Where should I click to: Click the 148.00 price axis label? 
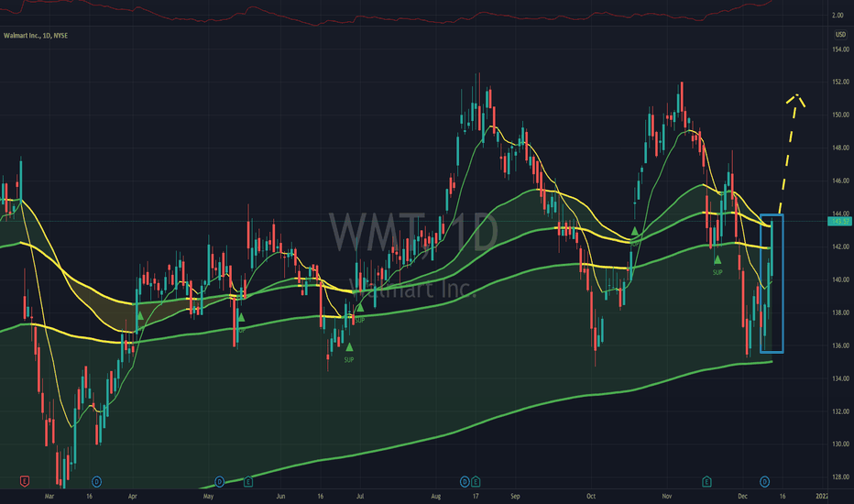point(840,148)
